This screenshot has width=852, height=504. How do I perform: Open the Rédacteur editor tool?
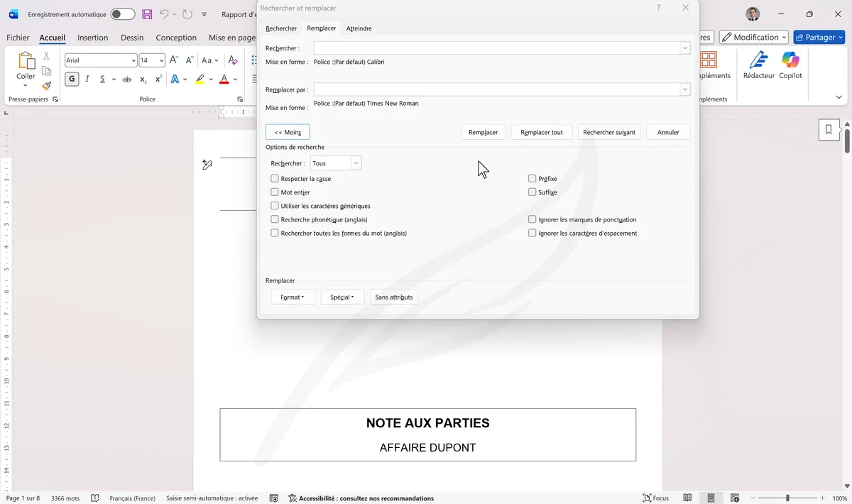click(x=758, y=65)
